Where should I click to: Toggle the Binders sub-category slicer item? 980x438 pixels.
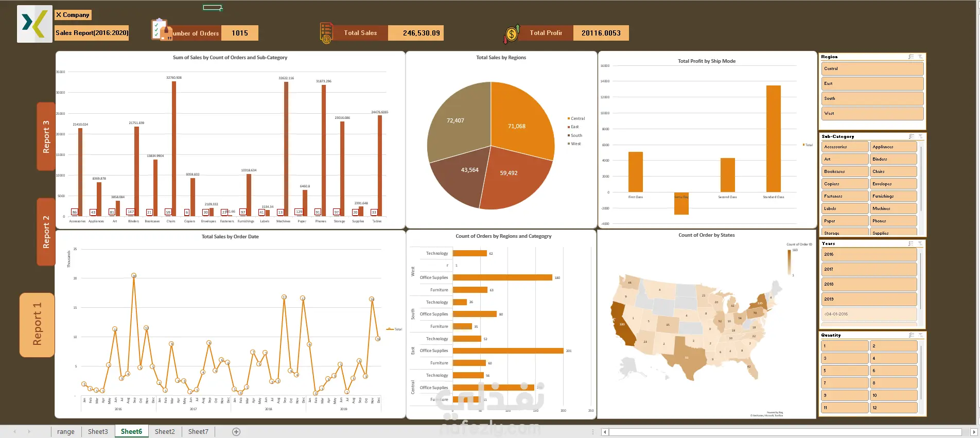point(894,159)
